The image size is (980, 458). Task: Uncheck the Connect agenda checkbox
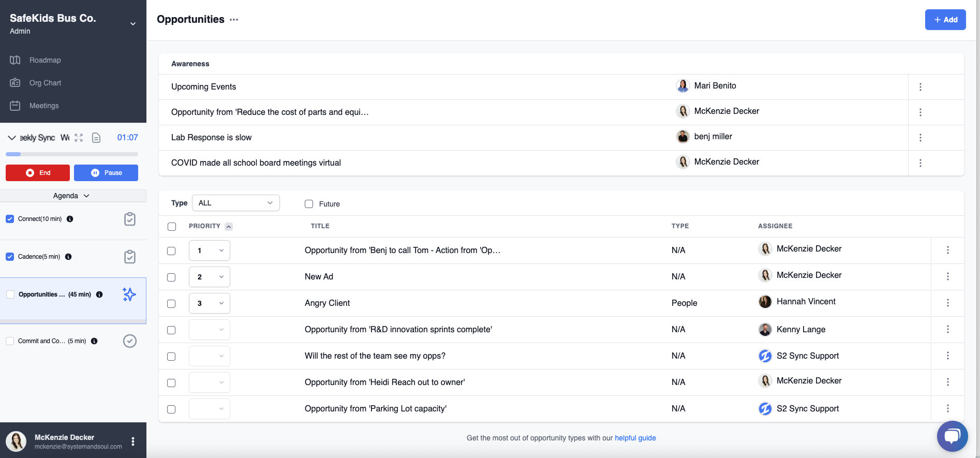click(x=10, y=219)
